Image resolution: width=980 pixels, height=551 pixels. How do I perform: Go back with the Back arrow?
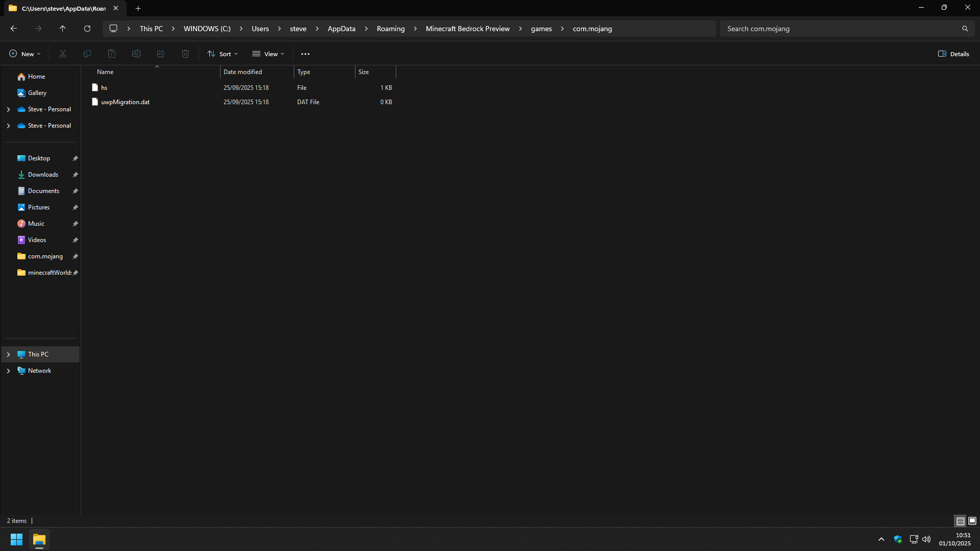pos(14,29)
